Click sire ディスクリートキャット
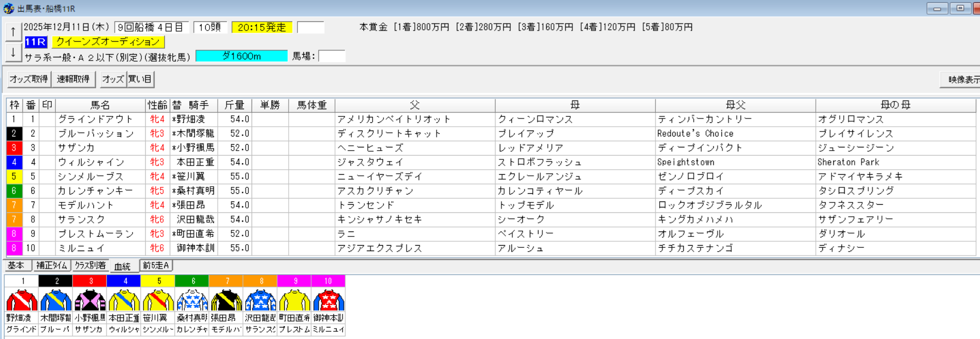The image size is (980, 339). point(389,133)
